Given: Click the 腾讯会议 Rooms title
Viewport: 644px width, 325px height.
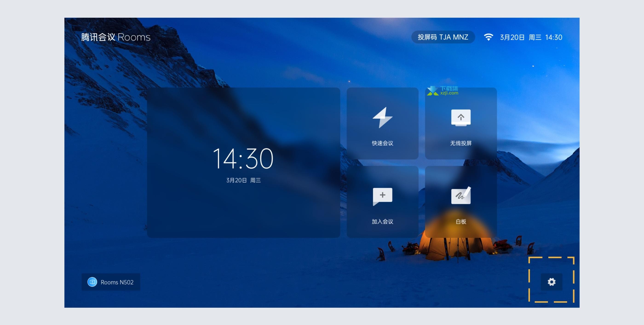Looking at the screenshot, I should (116, 37).
